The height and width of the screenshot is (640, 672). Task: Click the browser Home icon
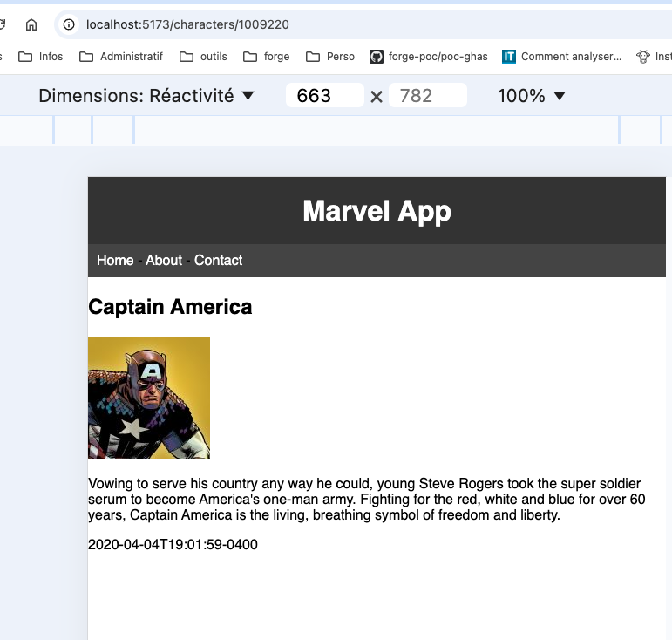(x=31, y=24)
